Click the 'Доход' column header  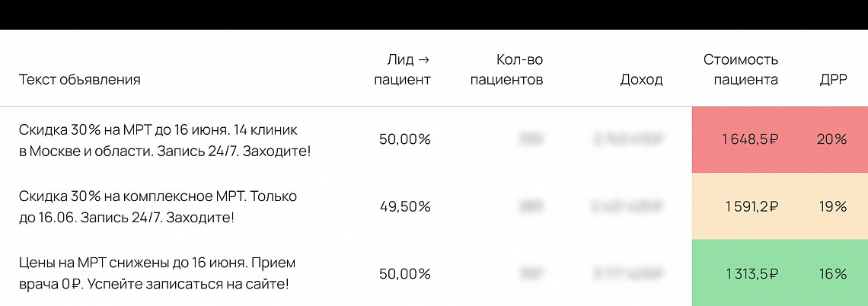[x=641, y=80]
